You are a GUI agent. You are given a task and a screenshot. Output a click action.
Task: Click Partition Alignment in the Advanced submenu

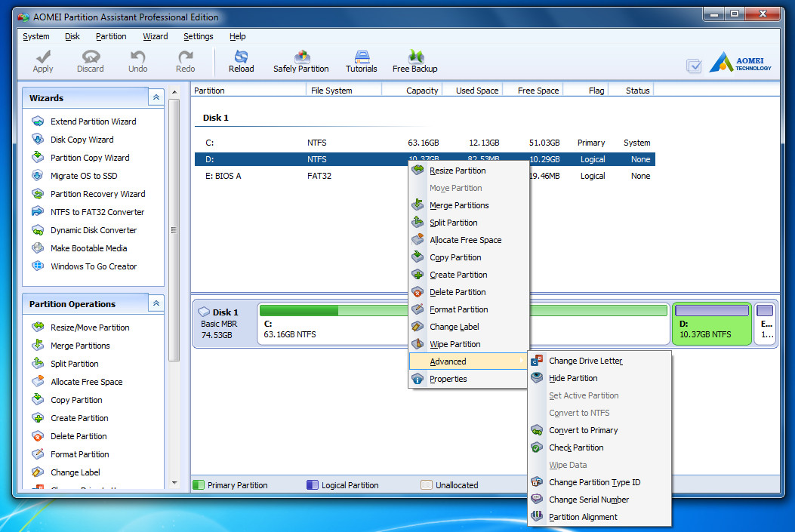click(583, 517)
